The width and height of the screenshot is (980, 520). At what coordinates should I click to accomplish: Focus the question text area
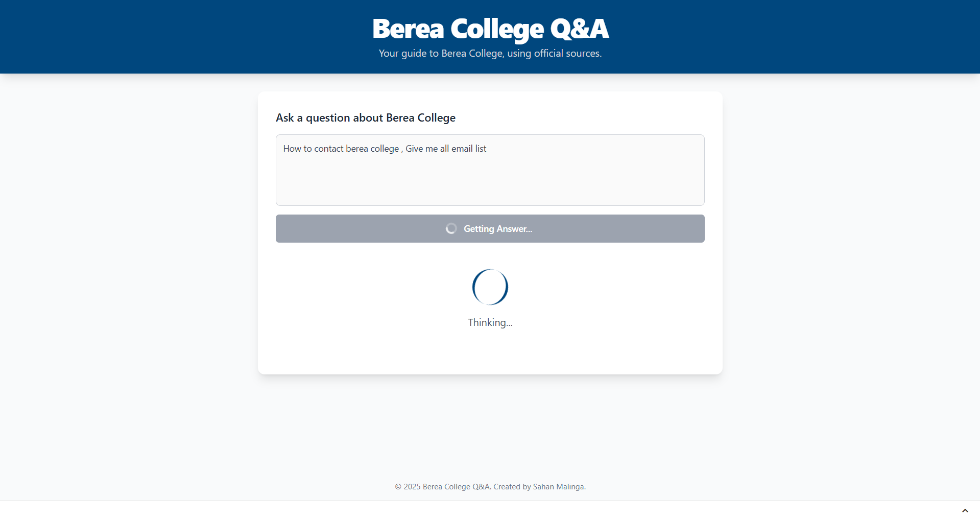pyautogui.click(x=490, y=170)
